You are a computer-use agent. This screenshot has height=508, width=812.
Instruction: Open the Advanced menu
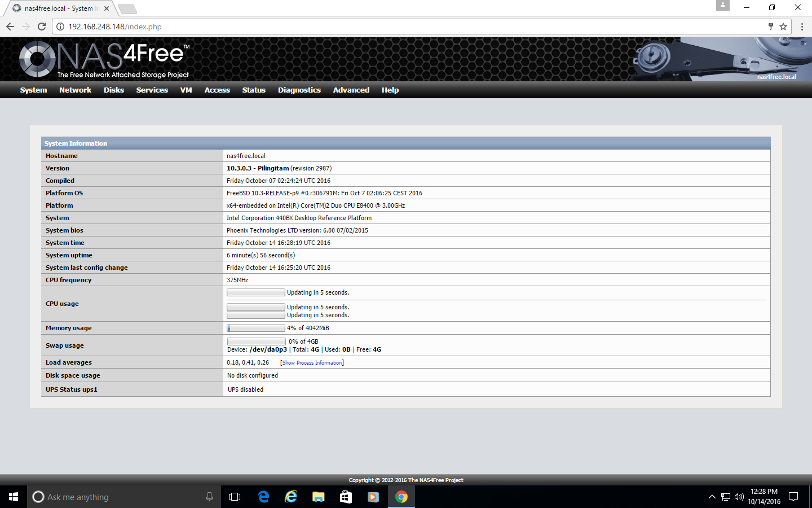(x=351, y=90)
